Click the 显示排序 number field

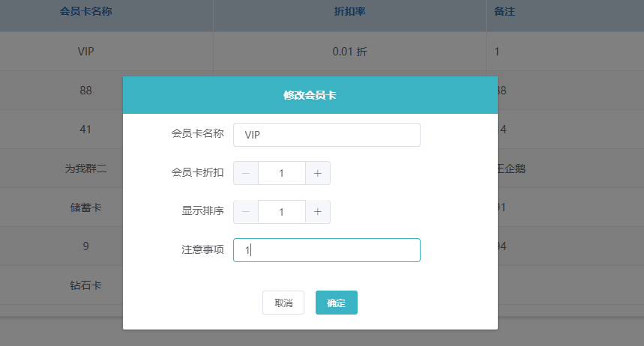(x=282, y=212)
